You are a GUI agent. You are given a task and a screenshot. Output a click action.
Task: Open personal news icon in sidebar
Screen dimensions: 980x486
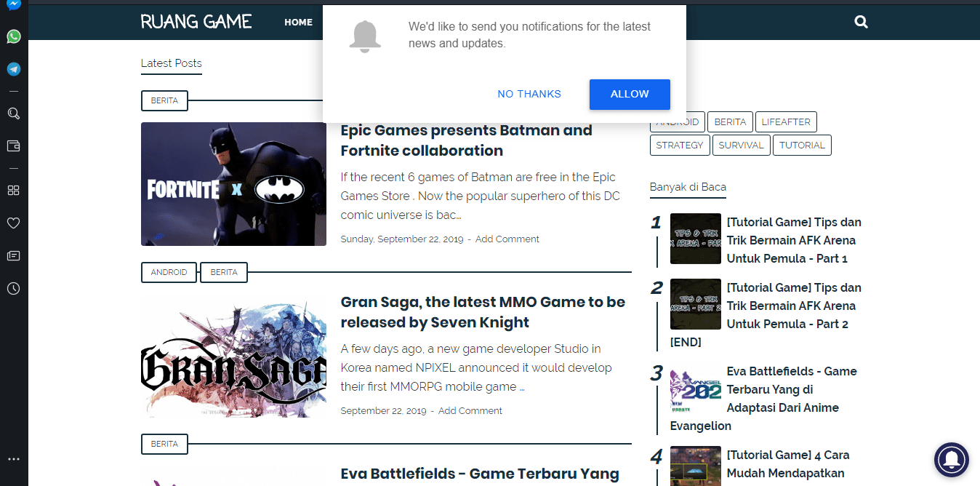tap(14, 255)
